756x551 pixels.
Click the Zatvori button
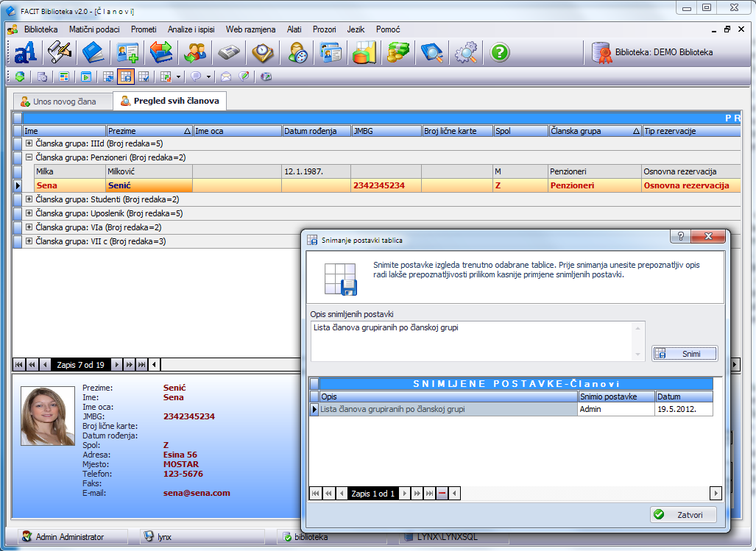(682, 515)
